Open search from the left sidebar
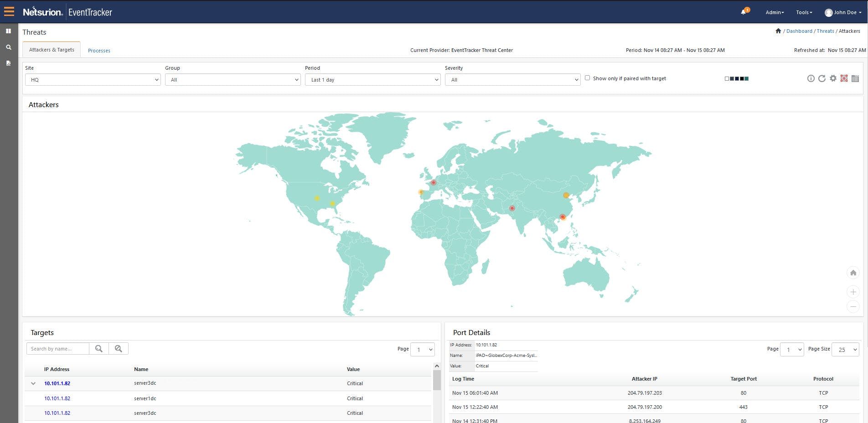This screenshot has width=868, height=423. [8, 47]
